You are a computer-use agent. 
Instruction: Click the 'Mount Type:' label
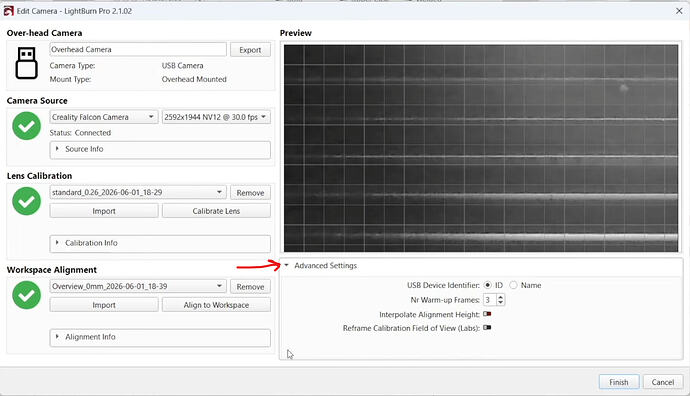[70, 79]
